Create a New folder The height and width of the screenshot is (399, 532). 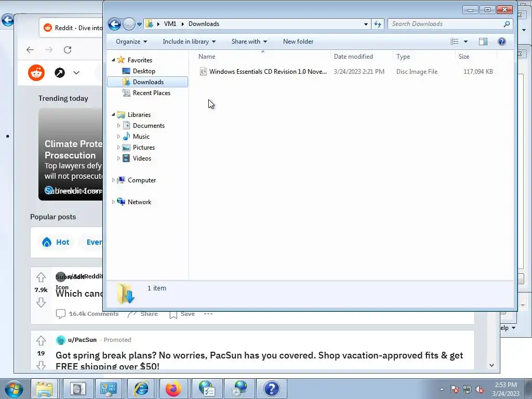coord(298,42)
